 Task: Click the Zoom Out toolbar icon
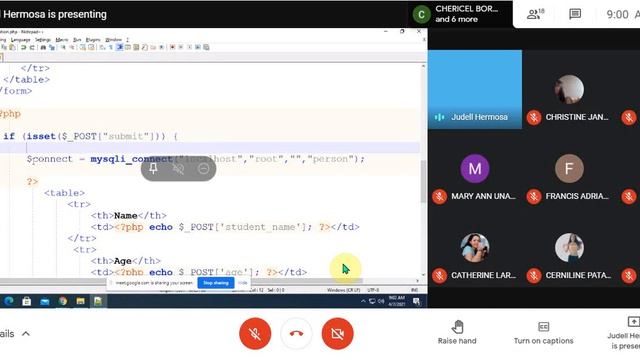(72, 47)
